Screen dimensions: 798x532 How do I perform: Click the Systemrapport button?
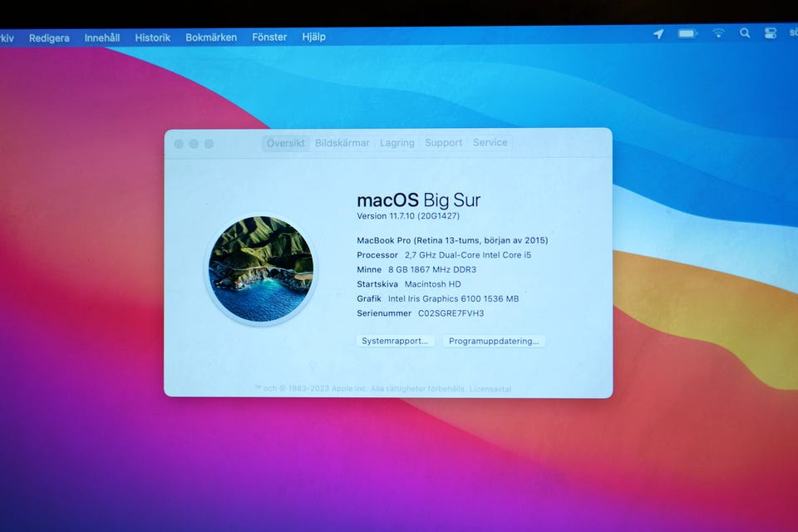click(395, 341)
